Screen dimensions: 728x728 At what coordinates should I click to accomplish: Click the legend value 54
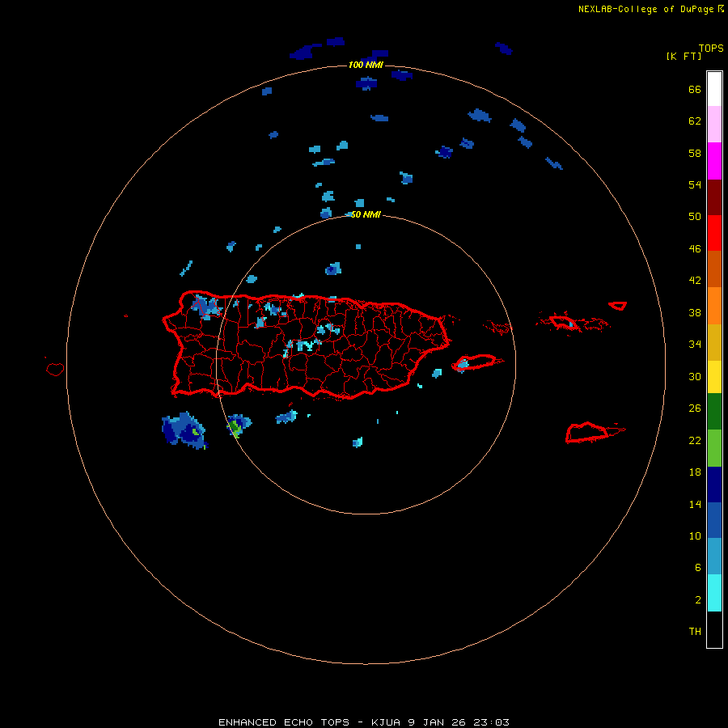point(695,184)
